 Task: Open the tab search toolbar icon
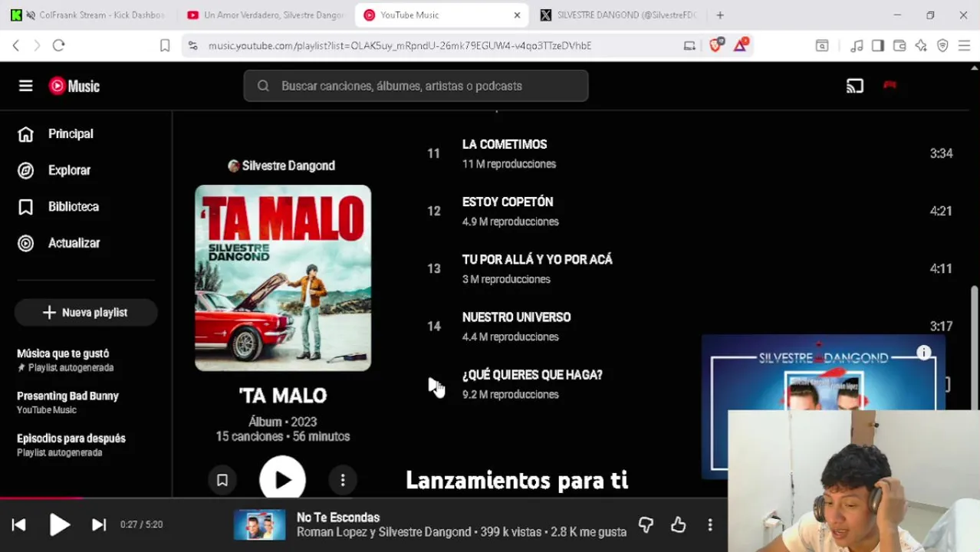(822, 46)
